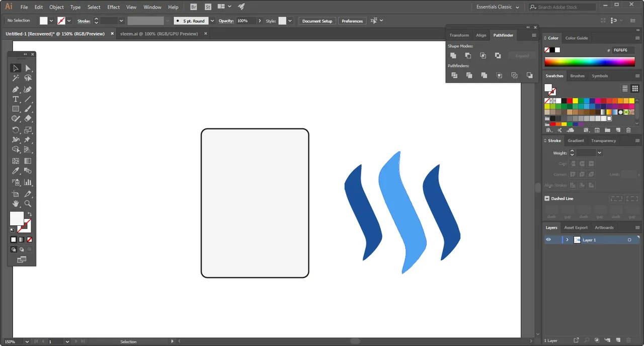Open the Window menu
The width and height of the screenshot is (644, 346).
(x=152, y=7)
